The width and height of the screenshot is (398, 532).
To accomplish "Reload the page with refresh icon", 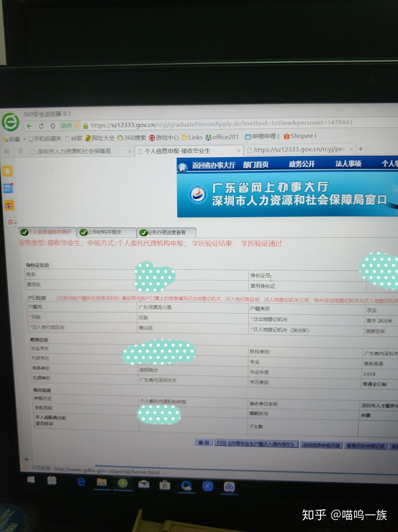I will point(41,126).
